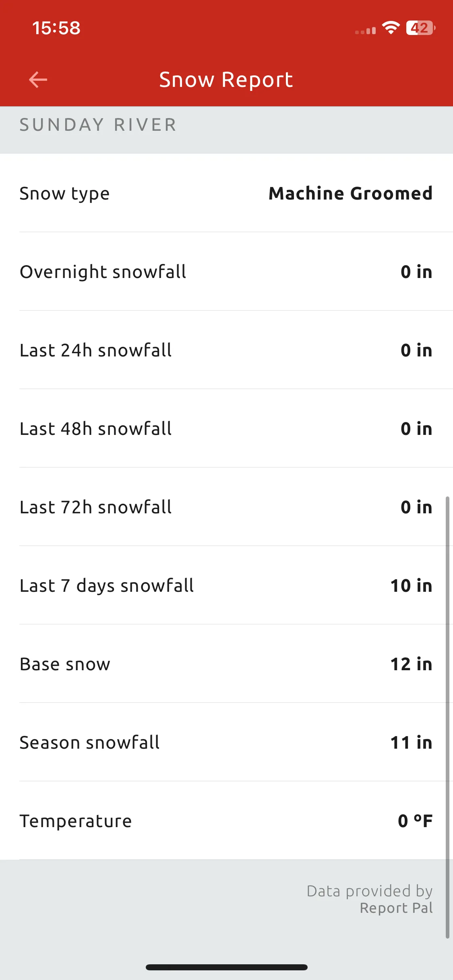The image size is (453, 980).
Task: Select the Snow Report title
Action: point(226,80)
